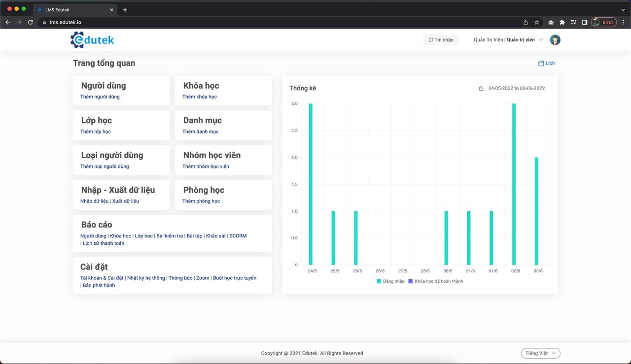Open the user avatar profile picture

click(x=555, y=40)
